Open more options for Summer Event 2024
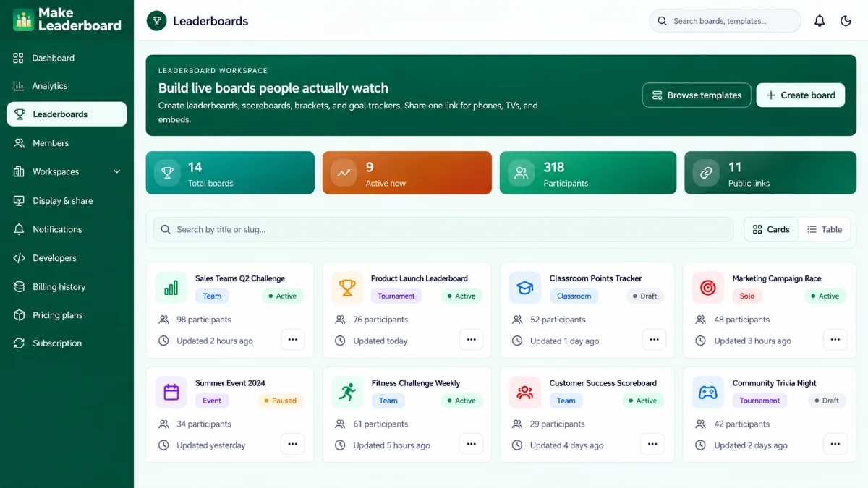 coord(293,444)
